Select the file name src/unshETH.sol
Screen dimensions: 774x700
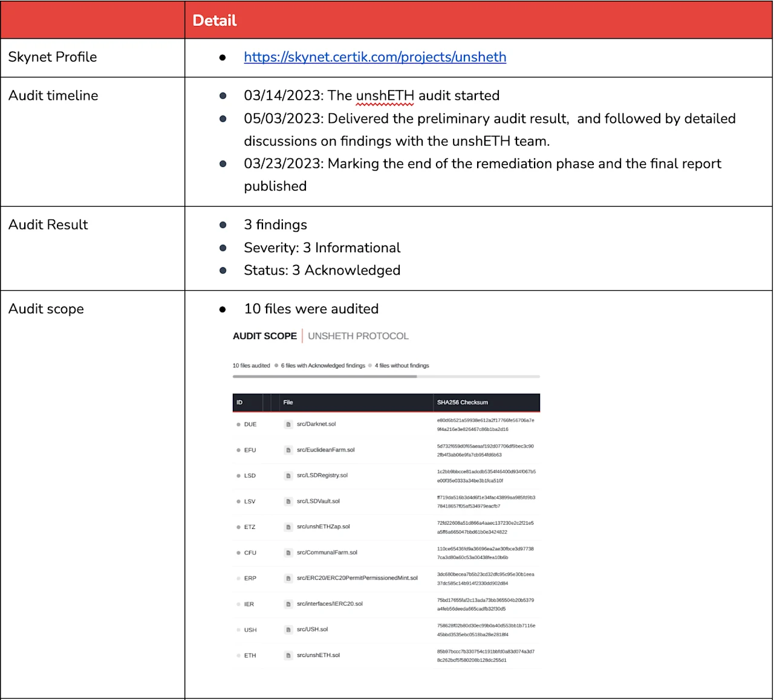pyautogui.click(x=318, y=655)
